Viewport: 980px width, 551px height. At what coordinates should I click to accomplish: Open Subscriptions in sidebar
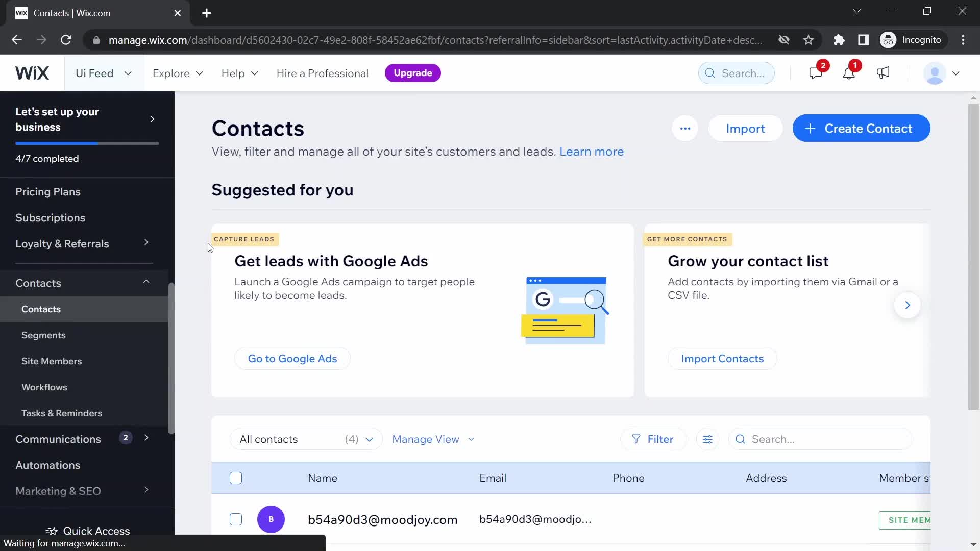50,218
